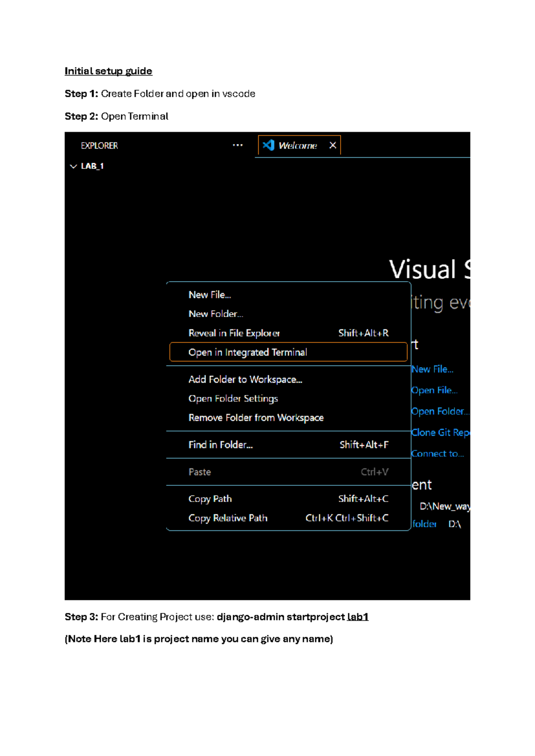Click the Open File... welcome link
Screen dimensions: 535x756
(434, 390)
